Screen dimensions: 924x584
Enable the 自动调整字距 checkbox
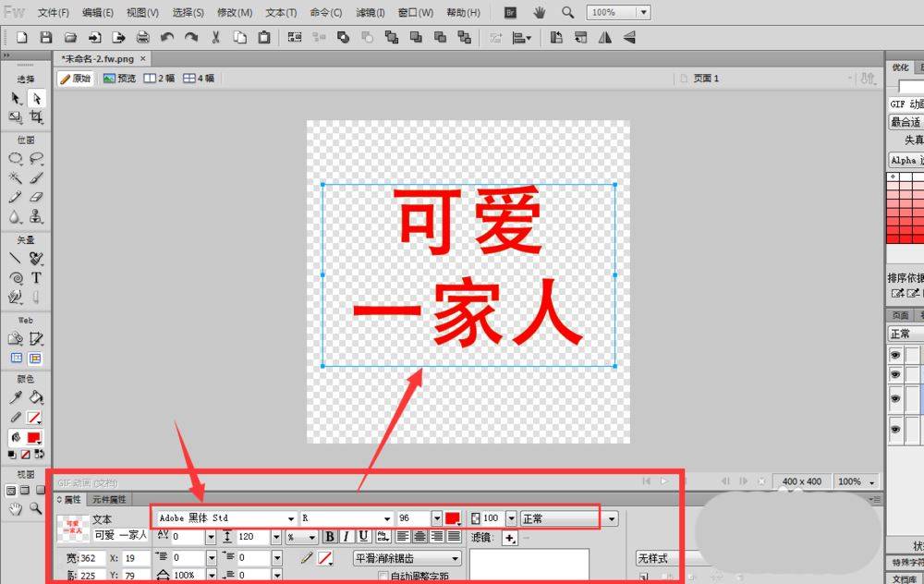[383, 577]
